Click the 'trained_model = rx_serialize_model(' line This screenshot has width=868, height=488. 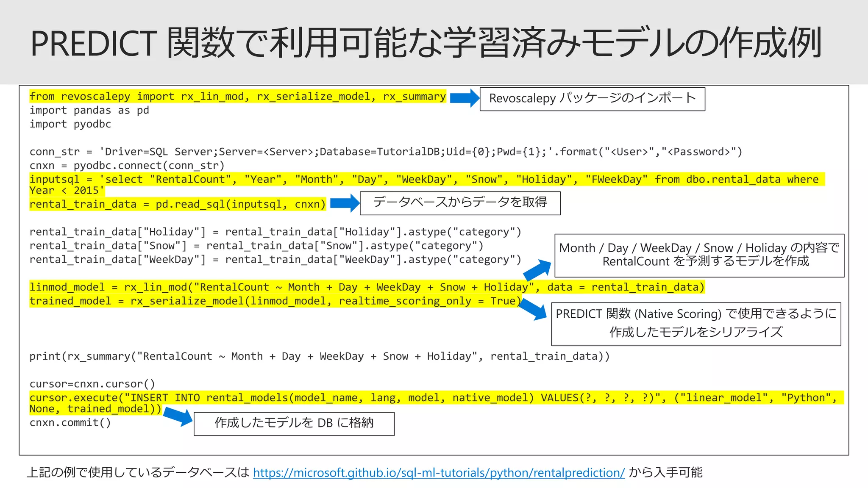point(275,301)
